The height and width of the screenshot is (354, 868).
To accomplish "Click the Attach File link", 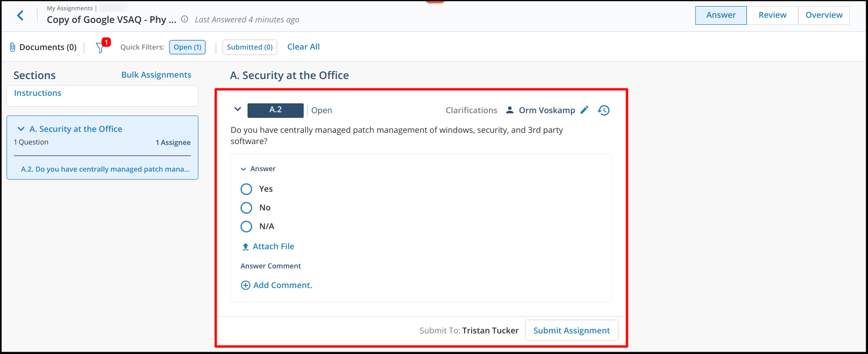I will click(274, 246).
